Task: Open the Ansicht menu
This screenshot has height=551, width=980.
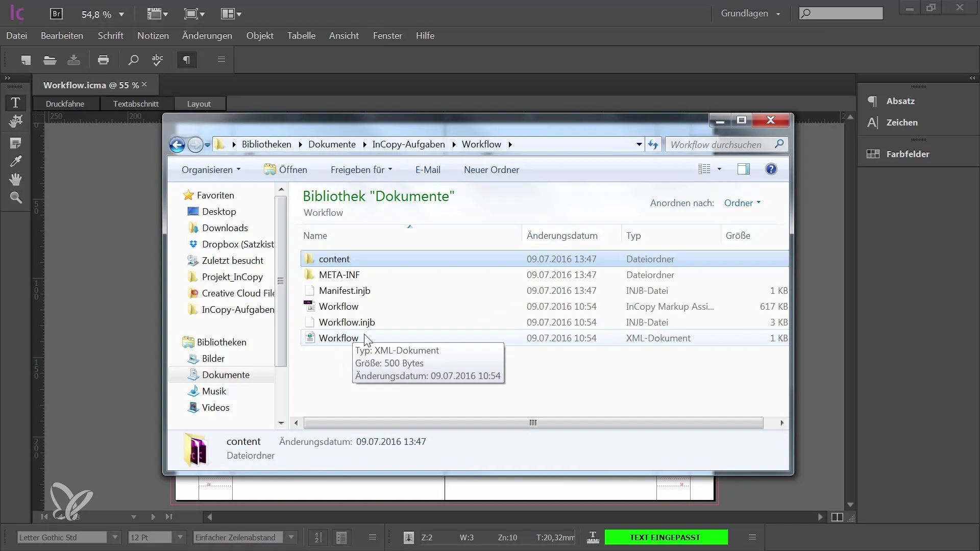Action: coord(344,36)
